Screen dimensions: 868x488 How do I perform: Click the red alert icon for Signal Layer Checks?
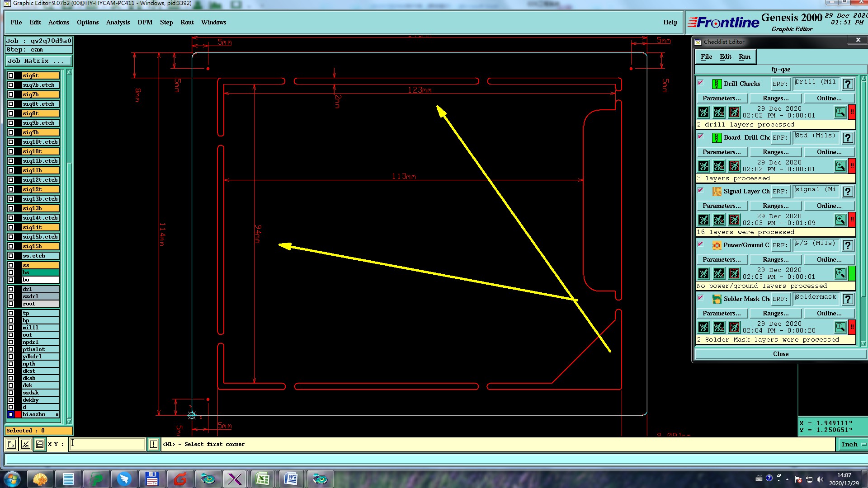pos(852,220)
